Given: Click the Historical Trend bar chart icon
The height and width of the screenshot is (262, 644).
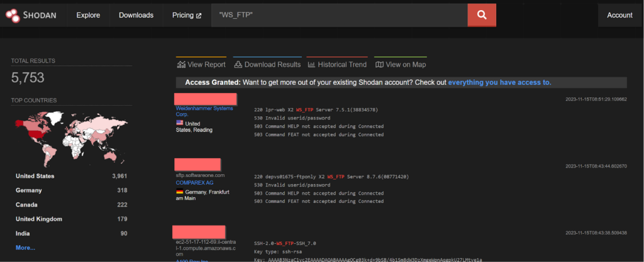Looking at the screenshot, I should pos(311,64).
